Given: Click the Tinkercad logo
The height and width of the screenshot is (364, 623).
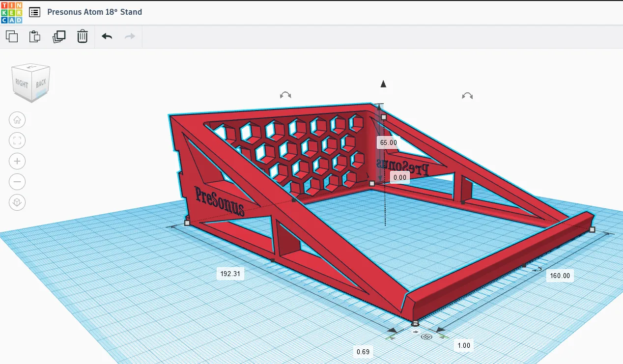Looking at the screenshot, I should [x=11, y=12].
